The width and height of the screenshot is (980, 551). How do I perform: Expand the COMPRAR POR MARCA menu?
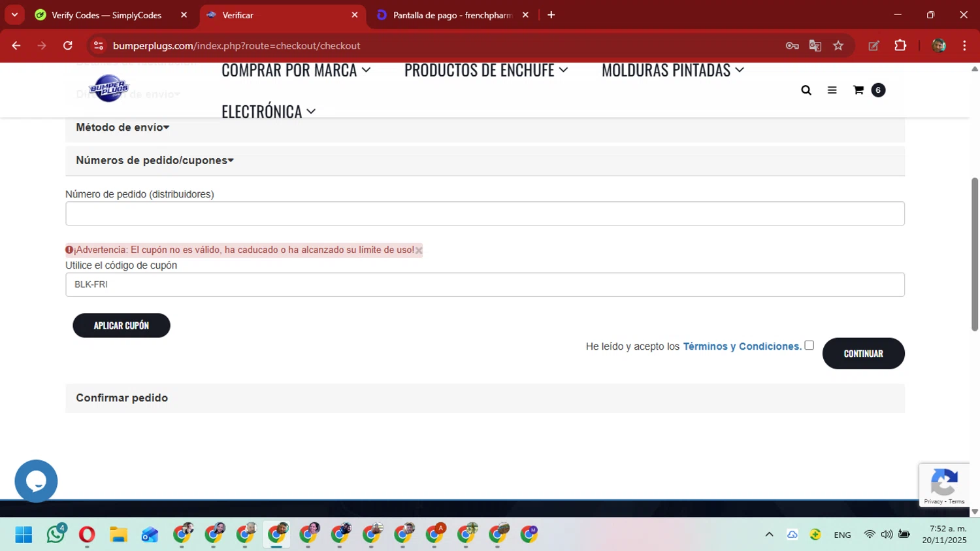click(x=296, y=70)
